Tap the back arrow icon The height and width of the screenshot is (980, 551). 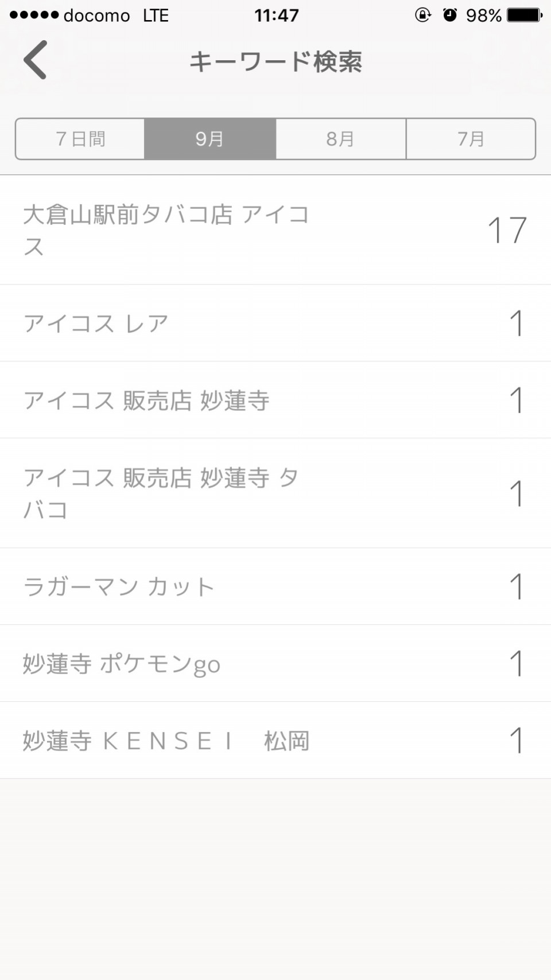click(36, 60)
